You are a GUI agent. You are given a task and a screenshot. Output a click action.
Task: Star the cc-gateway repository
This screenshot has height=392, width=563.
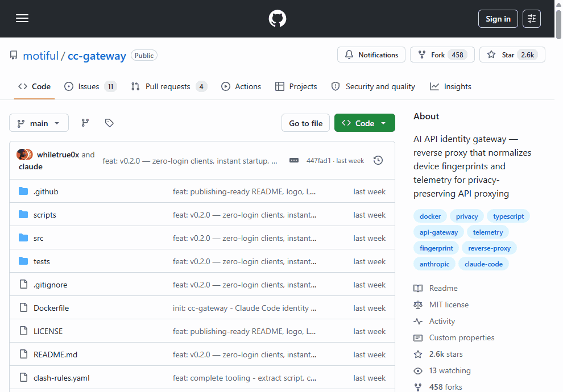[x=512, y=55]
